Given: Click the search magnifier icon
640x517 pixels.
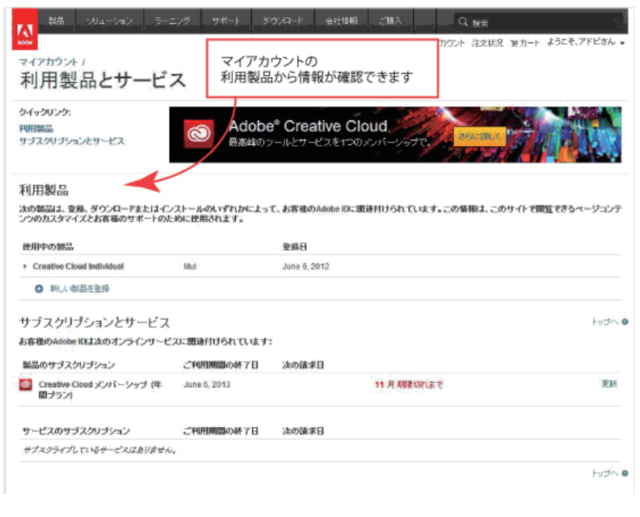Looking at the screenshot, I should click(x=463, y=21).
